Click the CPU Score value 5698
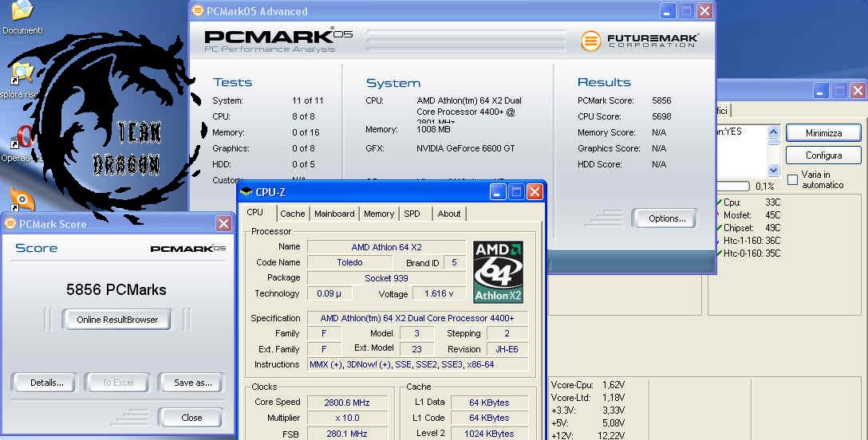The width and height of the screenshot is (868, 440). [x=661, y=116]
